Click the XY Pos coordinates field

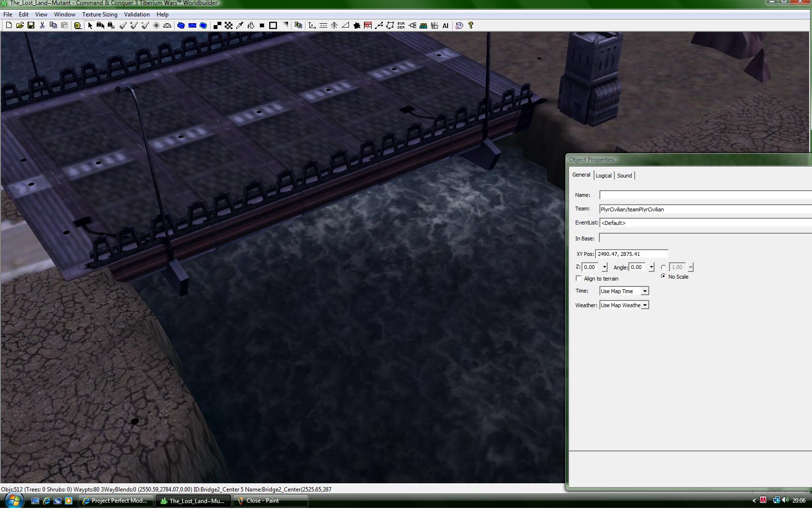631,253
